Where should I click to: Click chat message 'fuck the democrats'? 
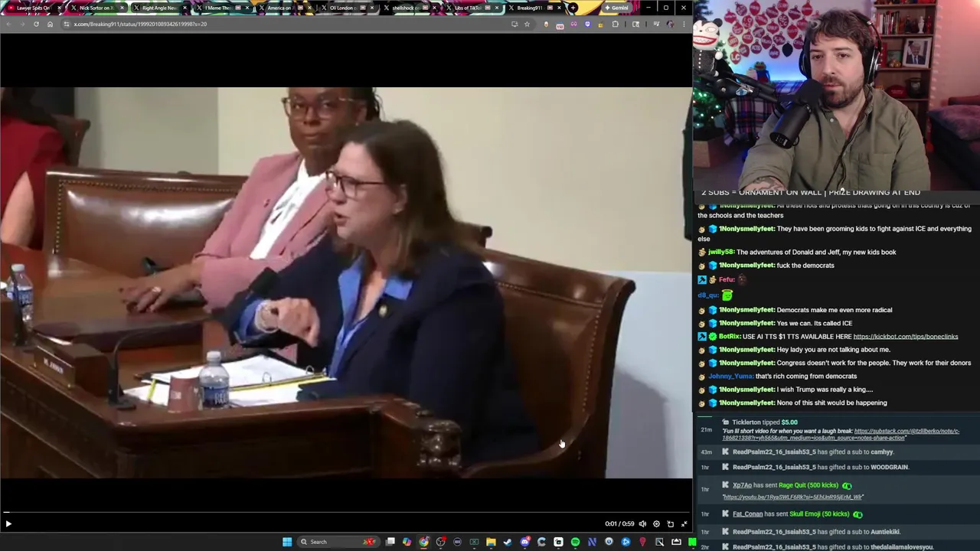click(x=805, y=266)
